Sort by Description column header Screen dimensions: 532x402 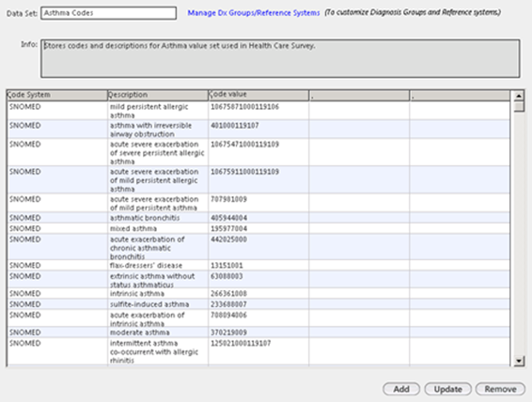pos(157,95)
